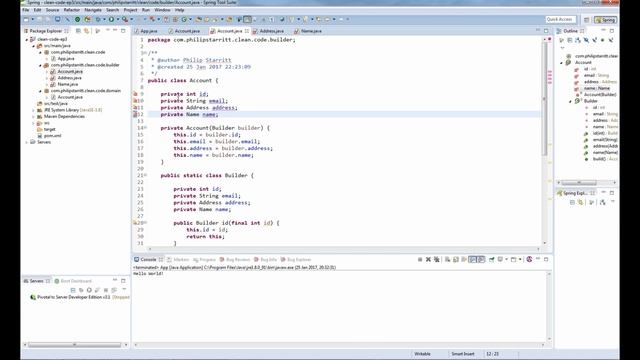The width and height of the screenshot is (640, 360).
Task: Select pom.xml in Package Explorer
Action: [x=52, y=136]
